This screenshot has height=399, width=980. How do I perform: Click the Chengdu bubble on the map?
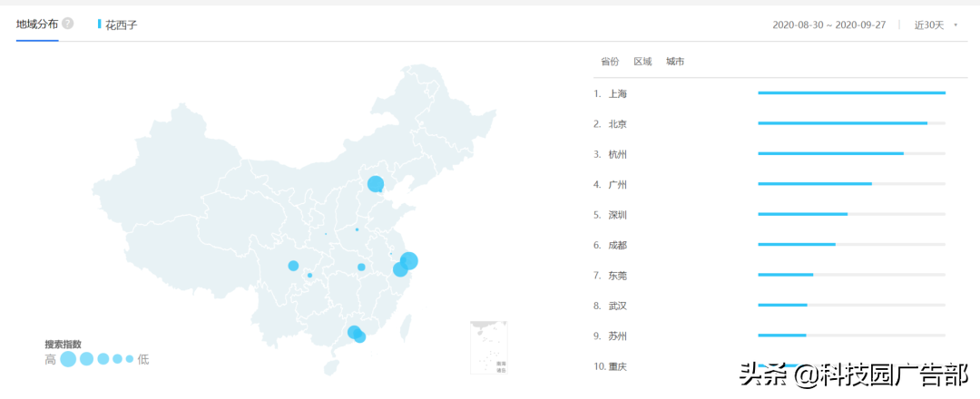[x=293, y=266]
